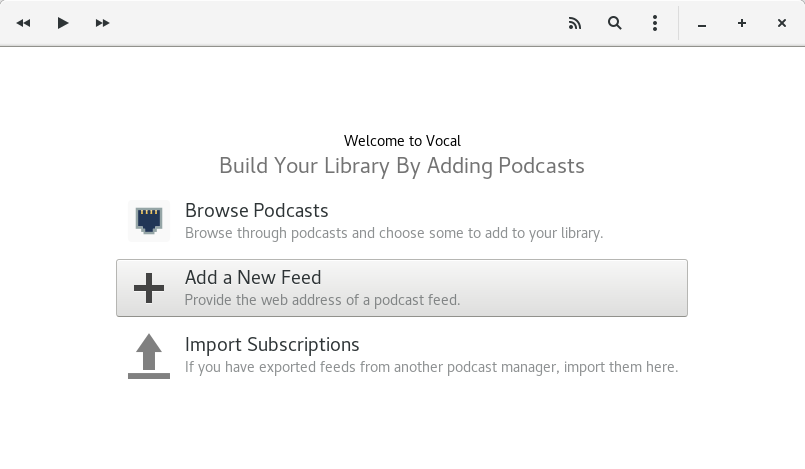The width and height of the screenshot is (805, 469).
Task: Click the "If you have exported feeds" description
Action: (x=431, y=367)
